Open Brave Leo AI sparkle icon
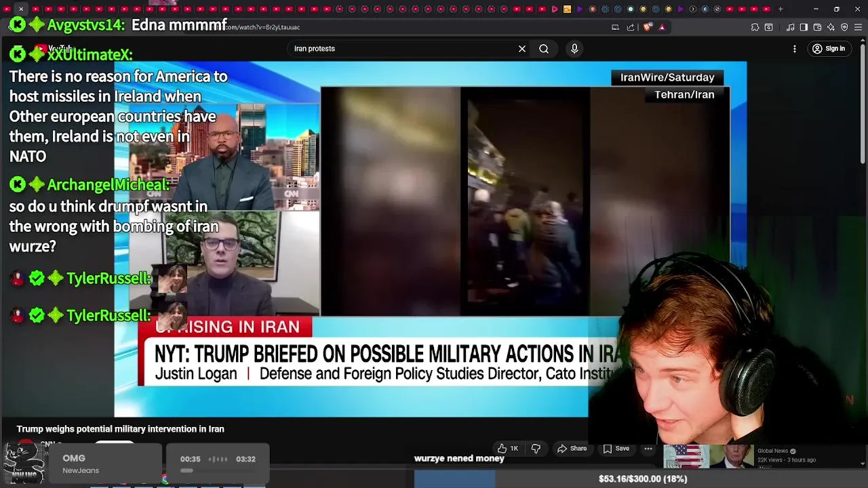The image size is (868, 488). 831,27
